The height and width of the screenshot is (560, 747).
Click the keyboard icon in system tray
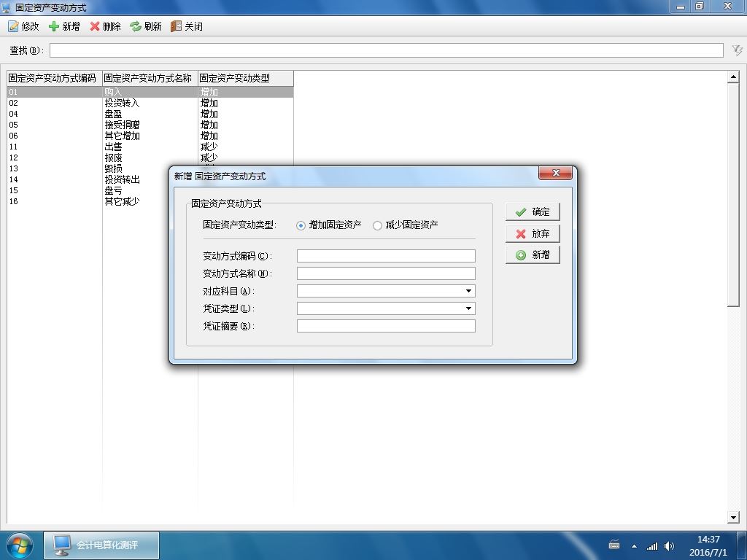(614, 545)
